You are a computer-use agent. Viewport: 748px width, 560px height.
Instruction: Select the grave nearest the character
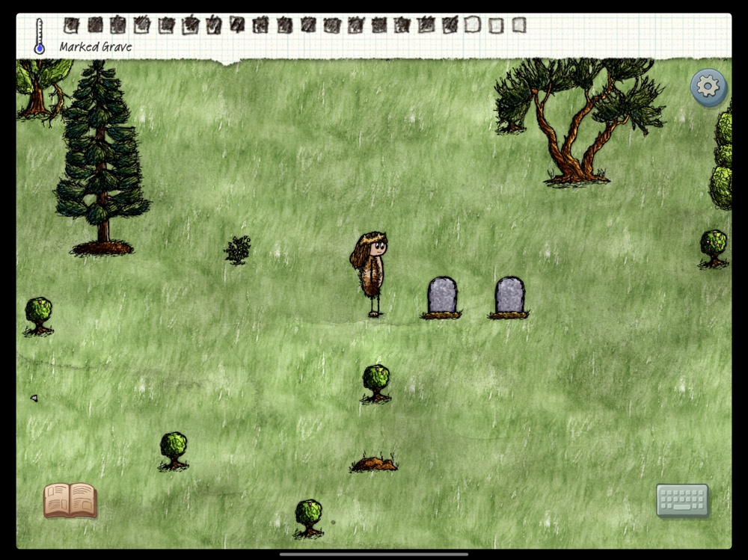442,298
